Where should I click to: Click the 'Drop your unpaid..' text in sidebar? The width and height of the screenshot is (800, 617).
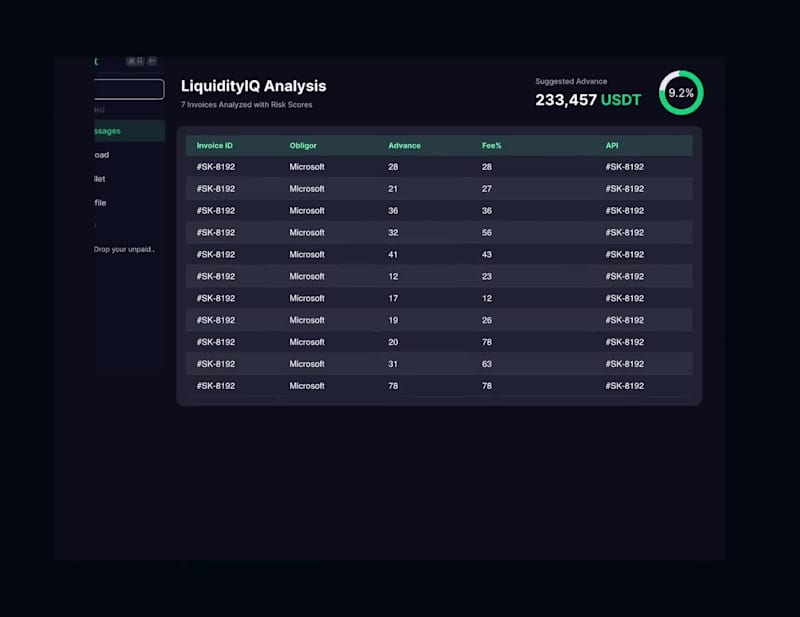124,250
